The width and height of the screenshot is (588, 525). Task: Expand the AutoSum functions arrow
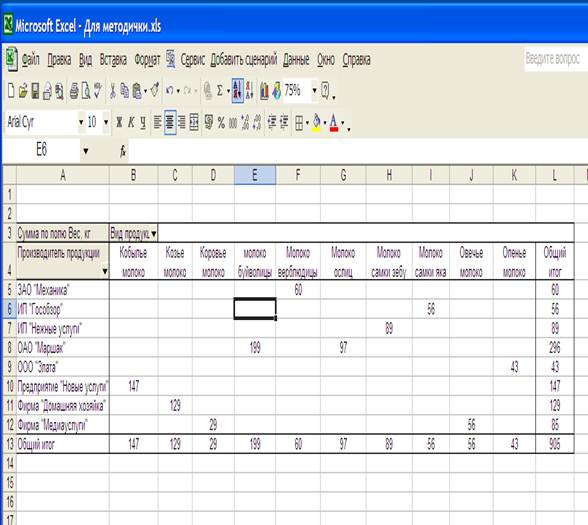point(228,91)
